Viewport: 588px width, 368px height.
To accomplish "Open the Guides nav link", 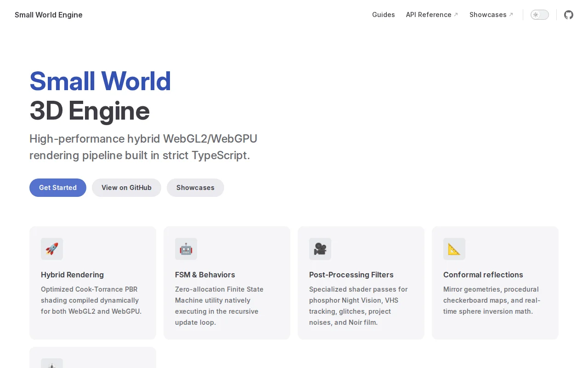I will 384,15.
